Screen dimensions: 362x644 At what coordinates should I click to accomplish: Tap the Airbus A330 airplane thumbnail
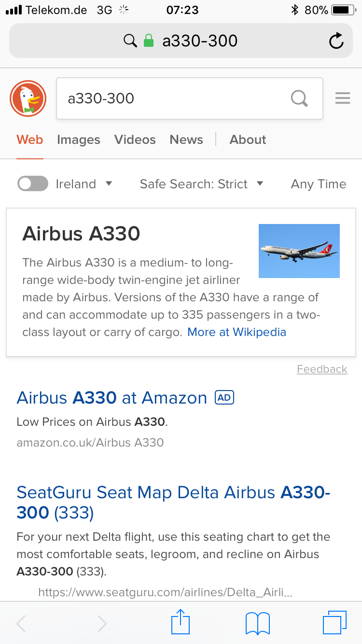point(299,251)
